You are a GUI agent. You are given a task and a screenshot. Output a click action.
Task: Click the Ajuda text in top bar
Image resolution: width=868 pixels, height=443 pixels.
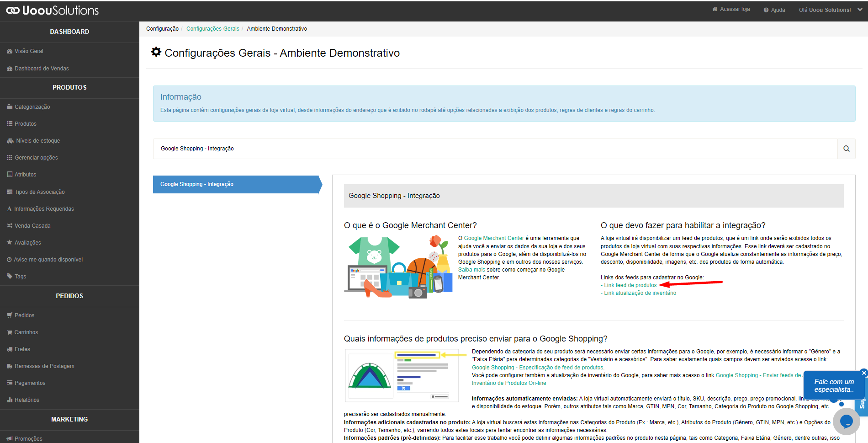click(778, 10)
